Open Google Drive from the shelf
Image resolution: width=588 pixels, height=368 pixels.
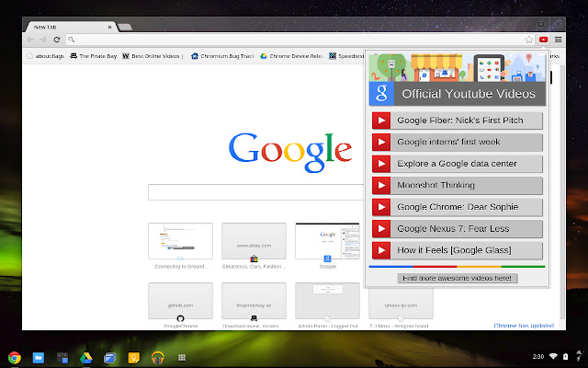[85, 358]
